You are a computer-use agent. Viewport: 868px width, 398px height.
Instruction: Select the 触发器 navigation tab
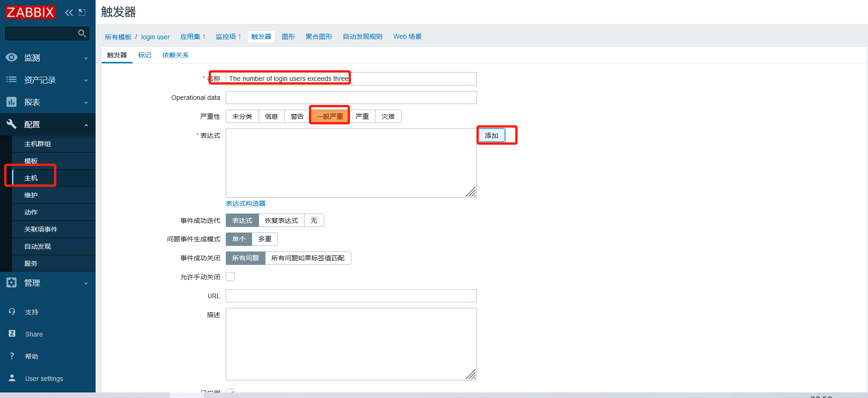click(261, 37)
